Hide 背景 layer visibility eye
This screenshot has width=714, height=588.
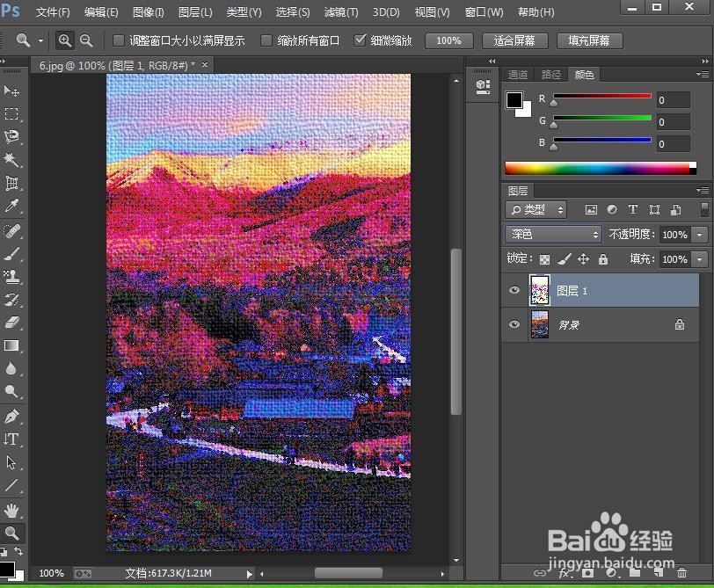[x=514, y=324]
